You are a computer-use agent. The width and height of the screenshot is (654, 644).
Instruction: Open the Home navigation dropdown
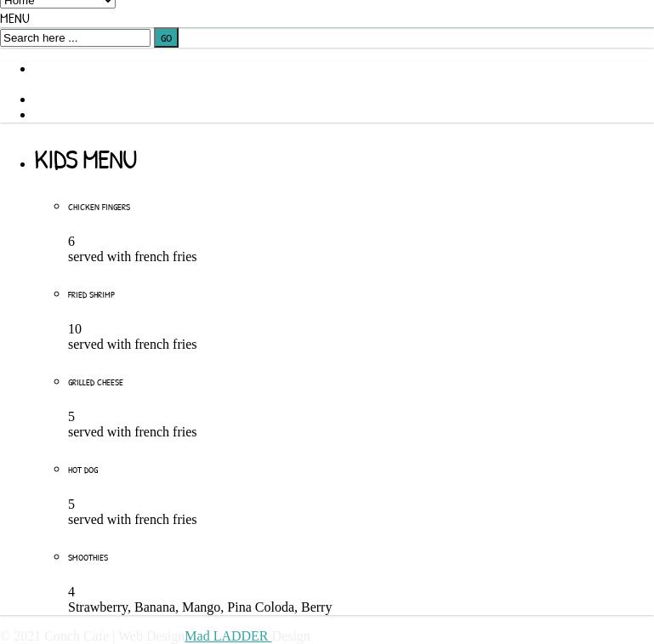(x=57, y=3)
